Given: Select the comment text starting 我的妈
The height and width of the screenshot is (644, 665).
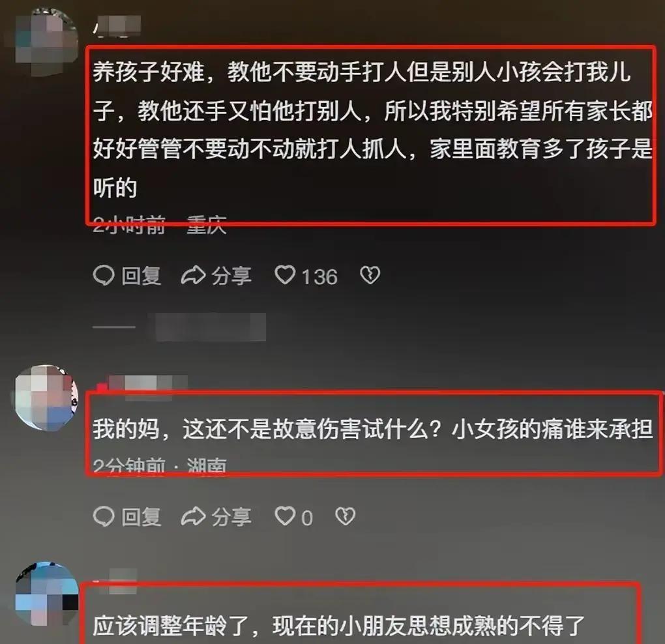Looking at the screenshot, I should point(372,429).
